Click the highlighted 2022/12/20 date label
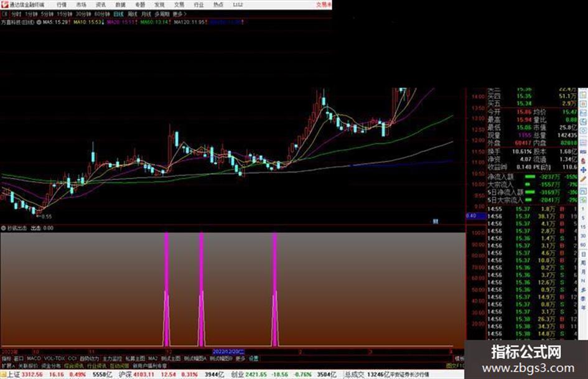The image size is (588, 379). [228, 352]
